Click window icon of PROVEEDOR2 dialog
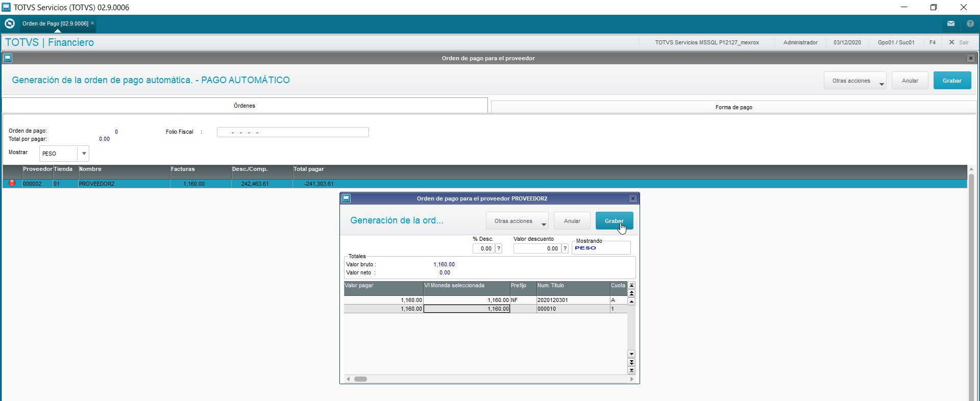This screenshot has height=401, width=980. tap(346, 198)
